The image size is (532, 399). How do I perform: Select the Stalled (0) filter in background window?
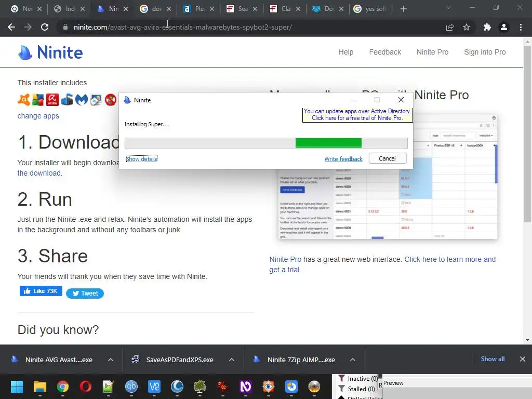point(357,389)
